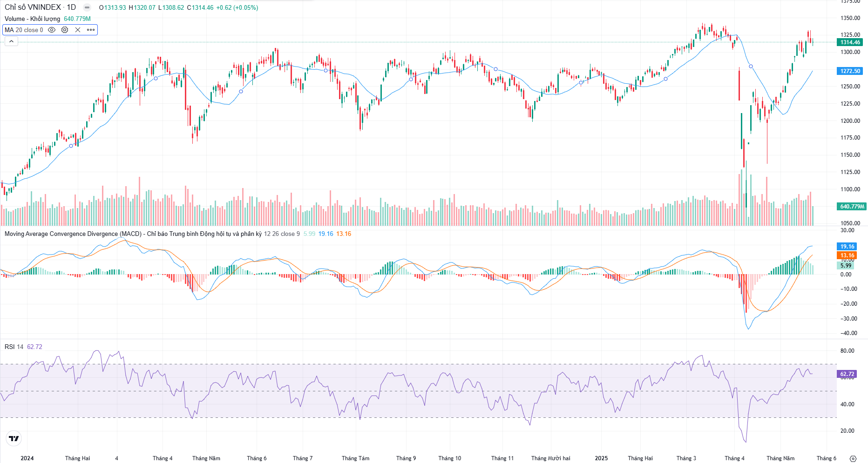Click the TradingView logo in bottom-left corner

pos(14,438)
